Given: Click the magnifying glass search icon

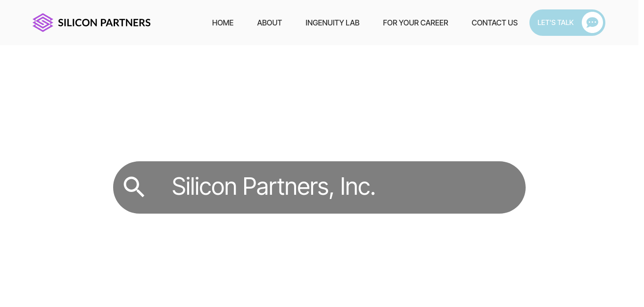Looking at the screenshot, I should (x=134, y=187).
